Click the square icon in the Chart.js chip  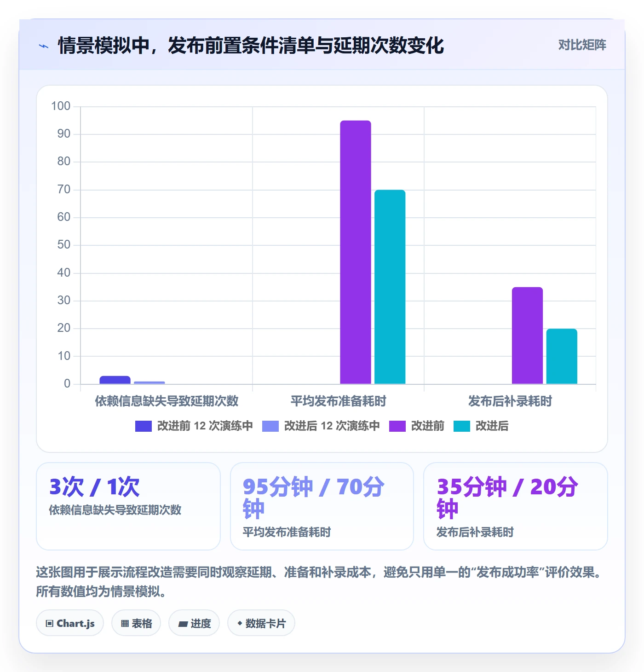click(50, 624)
